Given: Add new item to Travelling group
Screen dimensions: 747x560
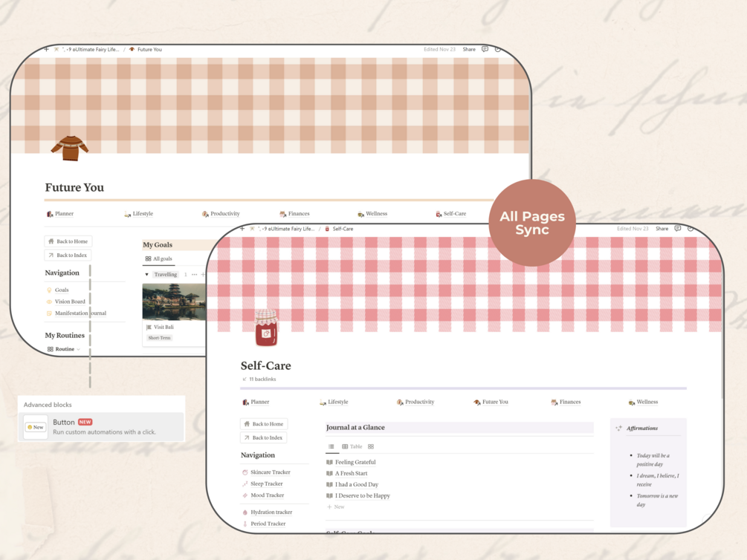Looking at the screenshot, I should (x=203, y=275).
